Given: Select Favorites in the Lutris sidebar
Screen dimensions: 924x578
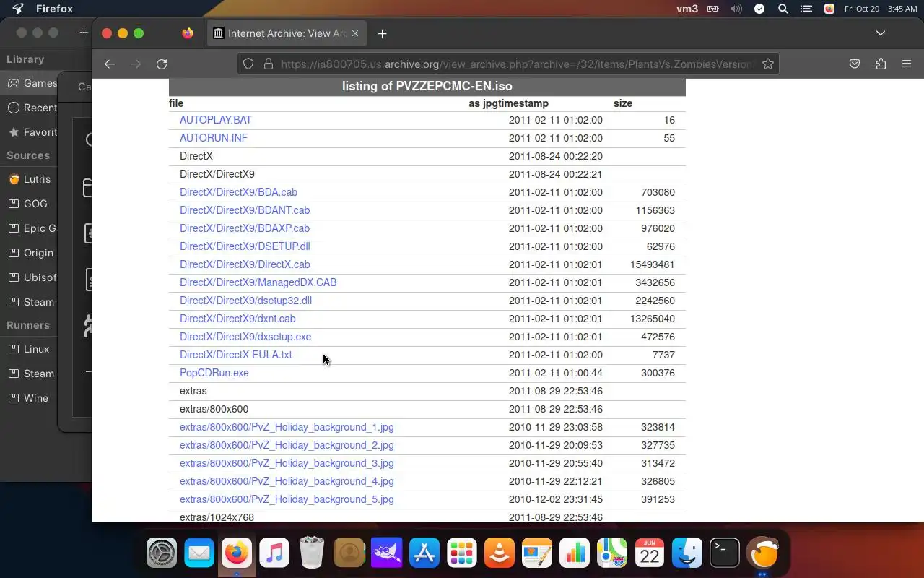Looking at the screenshot, I should click(29, 132).
